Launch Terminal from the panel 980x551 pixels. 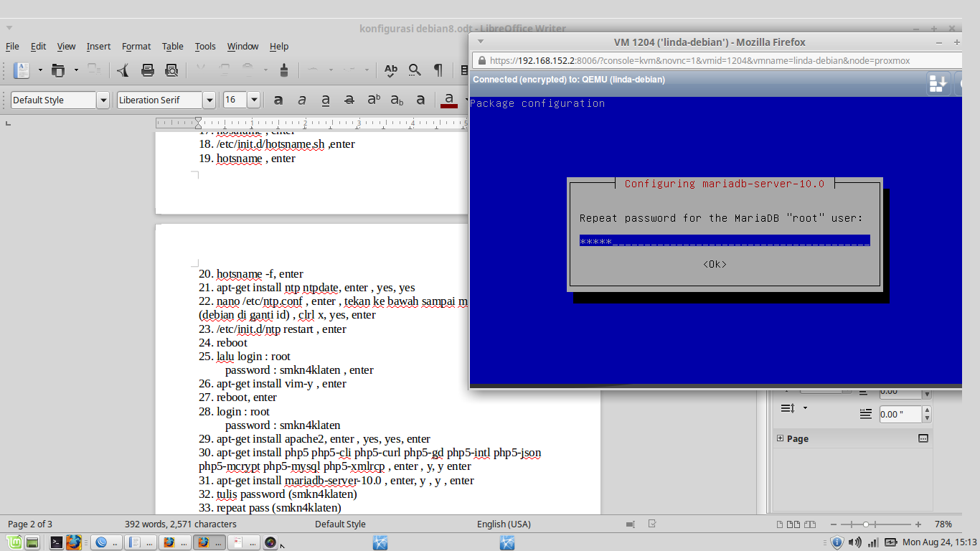57,542
